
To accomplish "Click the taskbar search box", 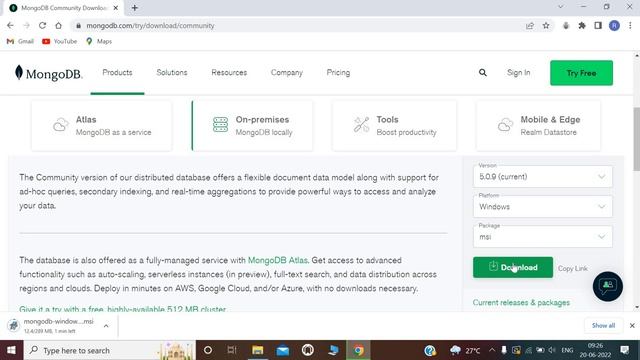I will coord(109,350).
